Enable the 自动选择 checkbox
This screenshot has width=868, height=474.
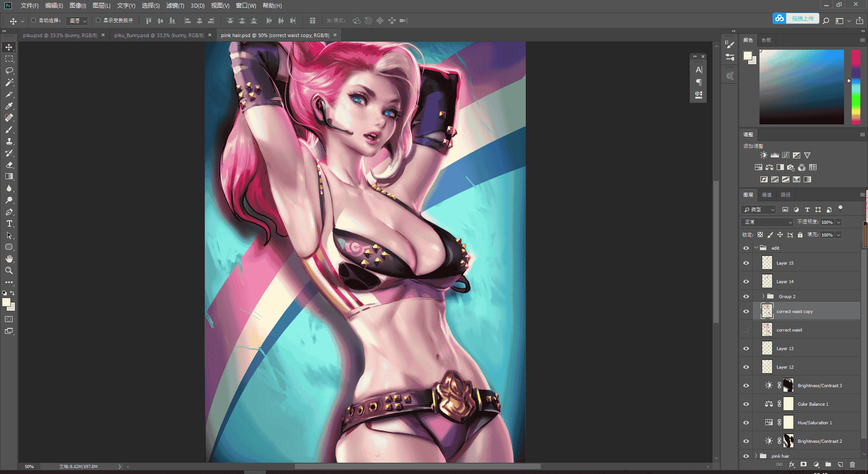33,20
